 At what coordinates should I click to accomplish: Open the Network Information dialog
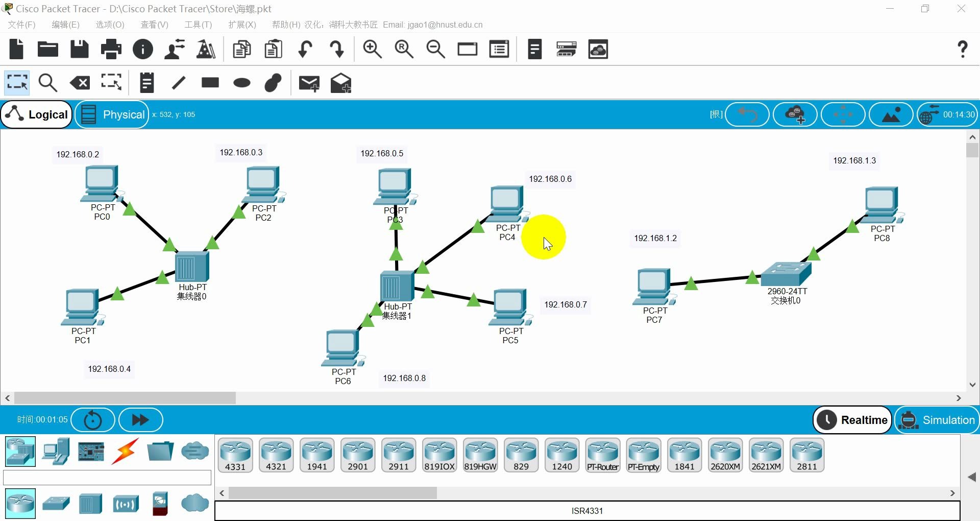(x=142, y=49)
